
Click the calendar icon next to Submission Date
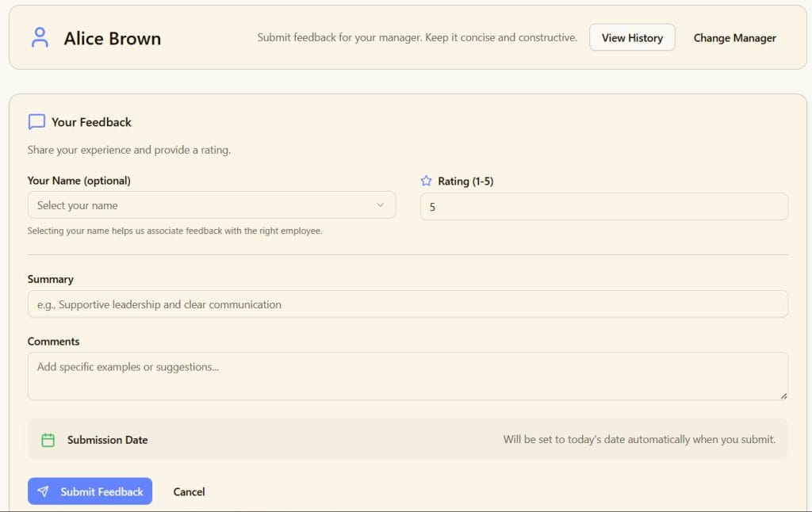pyautogui.click(x=48, y=439)
